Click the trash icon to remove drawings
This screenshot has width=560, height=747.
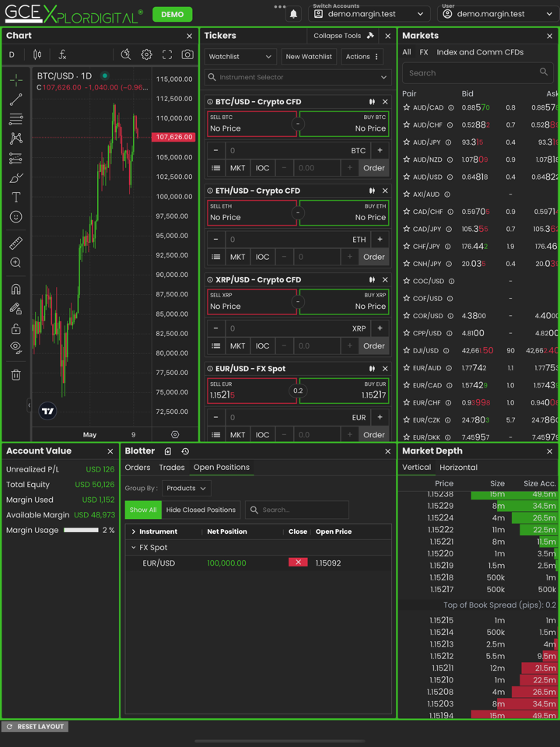pyautogui.click(x=16, y=375)
